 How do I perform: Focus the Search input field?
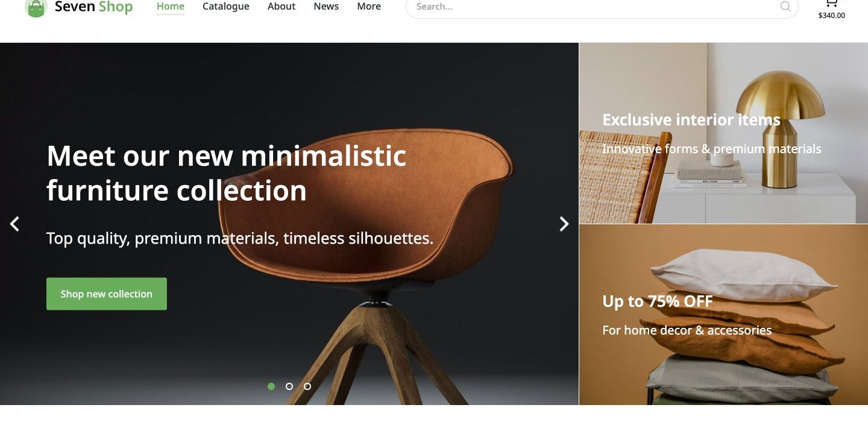coord(591,7)
